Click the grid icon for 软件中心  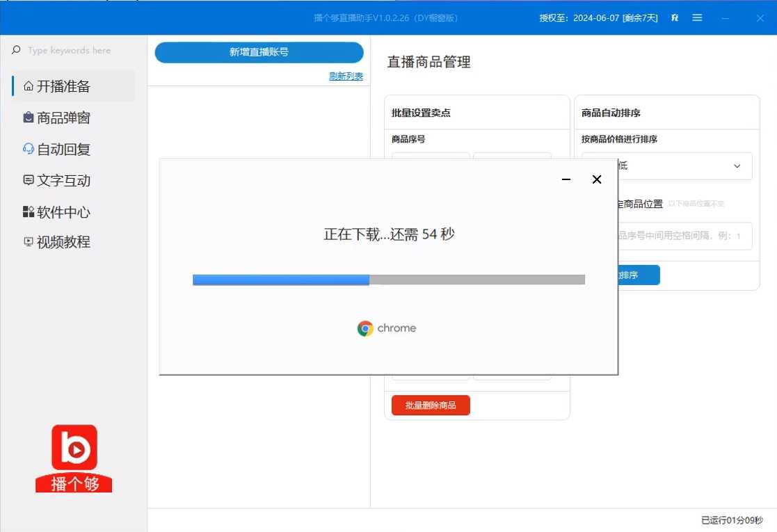tap(28, 212)
